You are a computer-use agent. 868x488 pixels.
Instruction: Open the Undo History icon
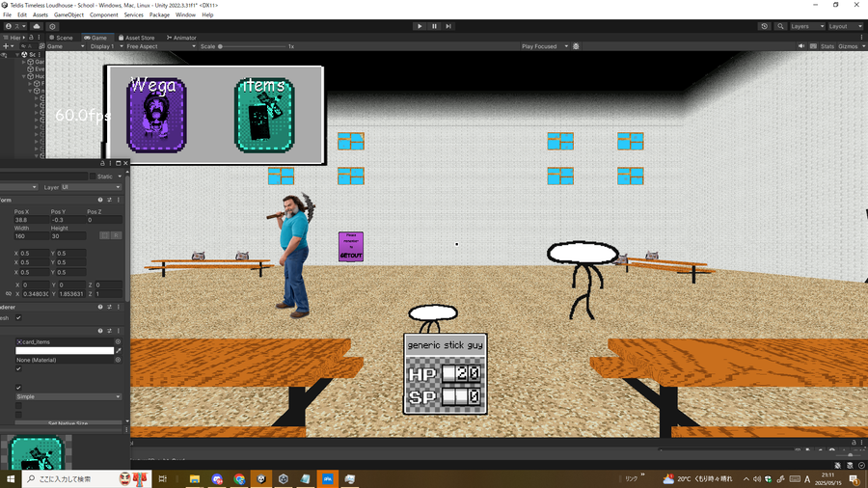click(765, 26)
